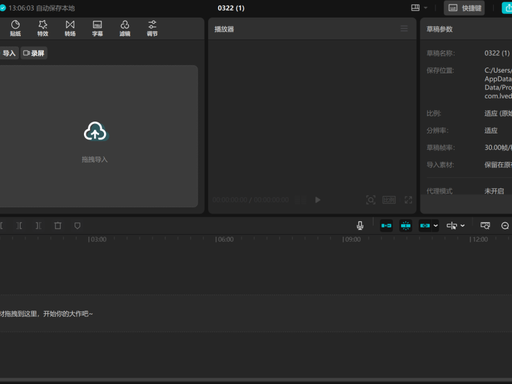Click the 草稿参数 panel heading
512x384 pixels.
pos(439,29)
